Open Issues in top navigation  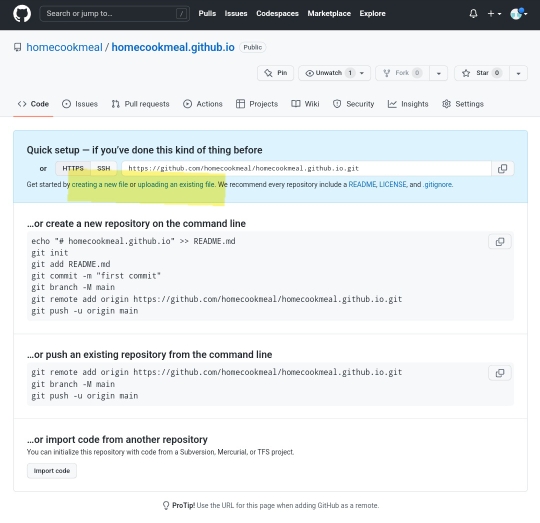[x=236, y=13]
